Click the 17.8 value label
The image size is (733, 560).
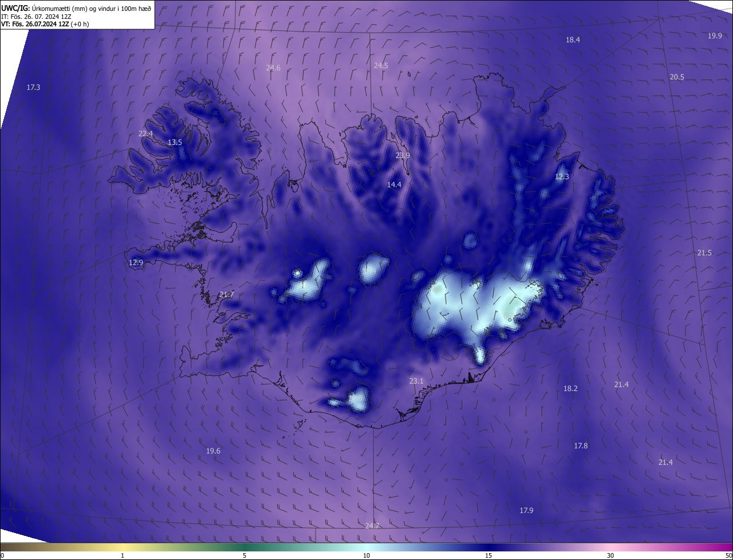581,446
